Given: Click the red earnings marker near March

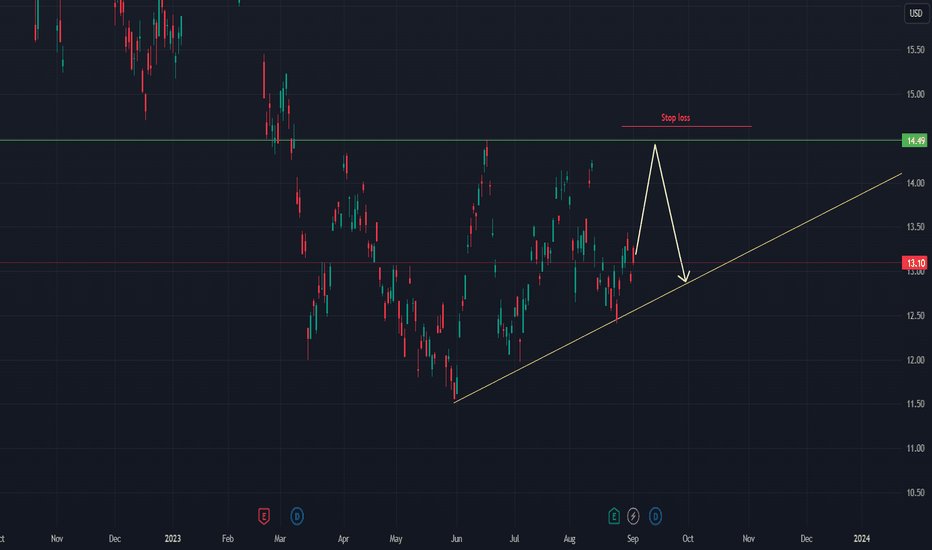Looking at the screenshot, I should pyautogui.click(x=264, y=516).
